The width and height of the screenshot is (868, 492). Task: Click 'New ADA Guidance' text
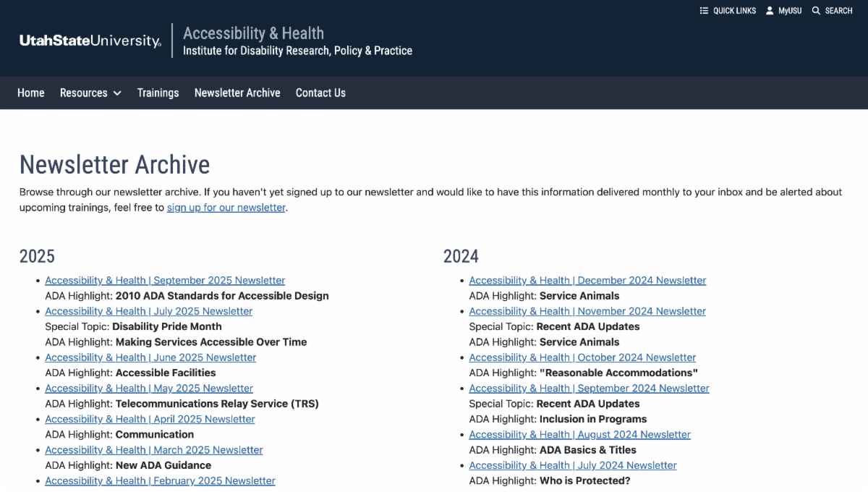163,465
